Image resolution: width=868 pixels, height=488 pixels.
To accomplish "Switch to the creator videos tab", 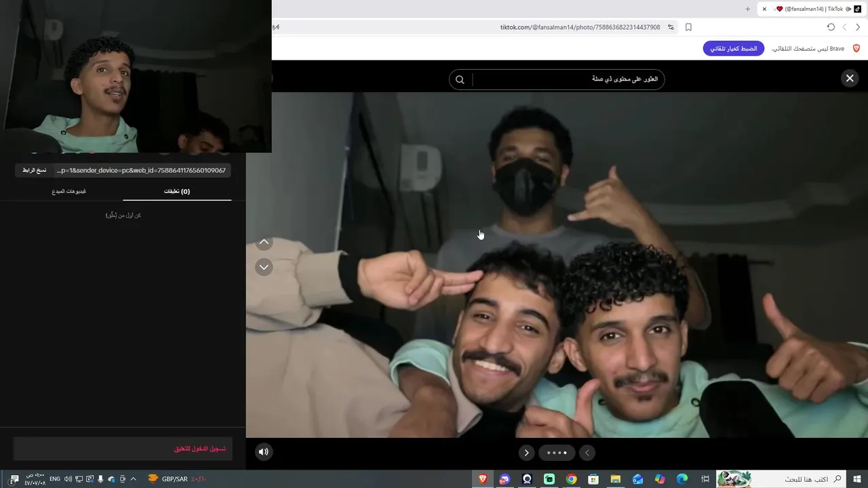I will [x=68, y=191].
